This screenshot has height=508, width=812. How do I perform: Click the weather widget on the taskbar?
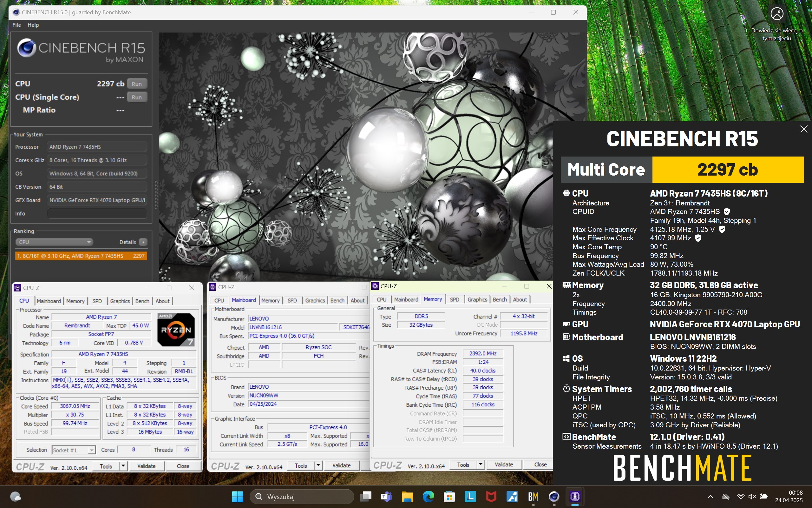pos(16,497)
